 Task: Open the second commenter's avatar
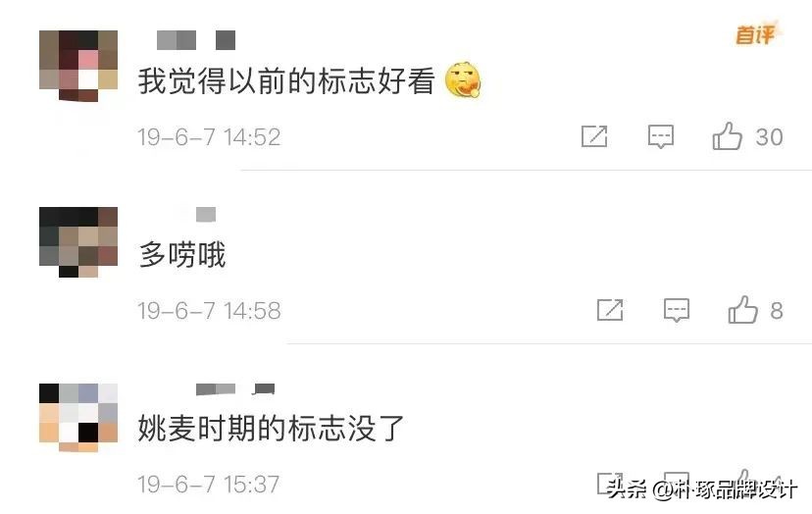(78, 241)
